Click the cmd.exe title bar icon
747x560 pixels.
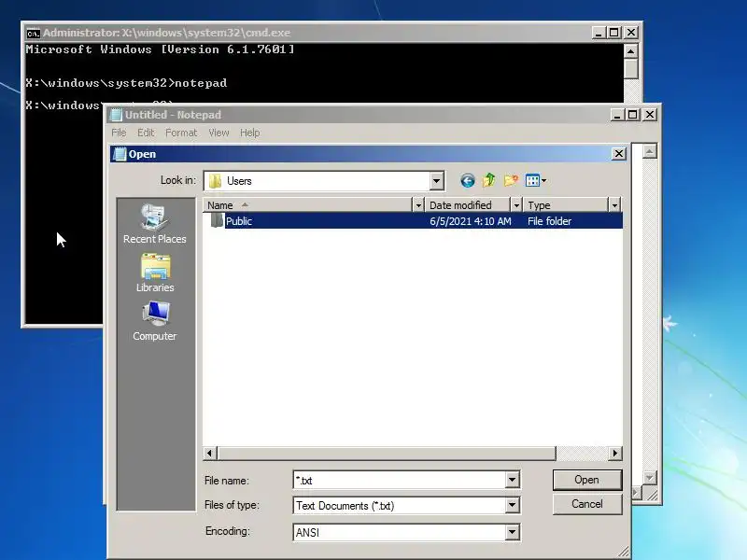[x=34, y=33]
